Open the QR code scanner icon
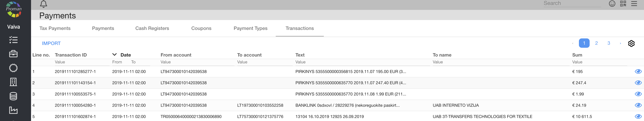This screenshot has width=644, height=121. pos(623,4)
